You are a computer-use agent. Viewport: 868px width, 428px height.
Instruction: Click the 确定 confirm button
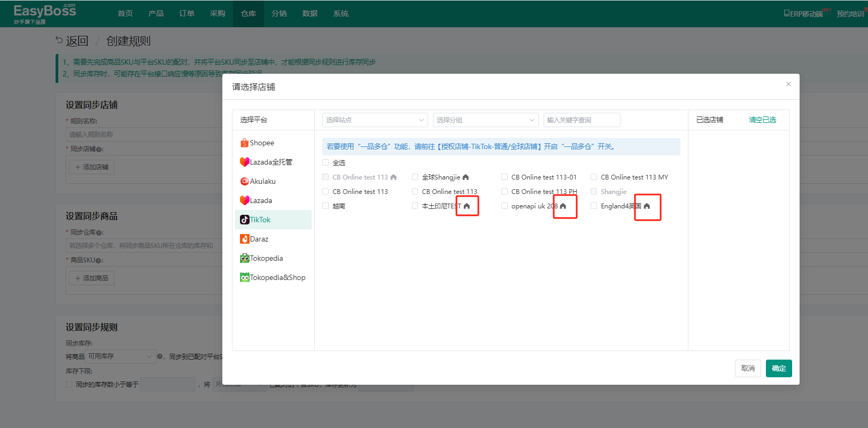coord(779,368)
